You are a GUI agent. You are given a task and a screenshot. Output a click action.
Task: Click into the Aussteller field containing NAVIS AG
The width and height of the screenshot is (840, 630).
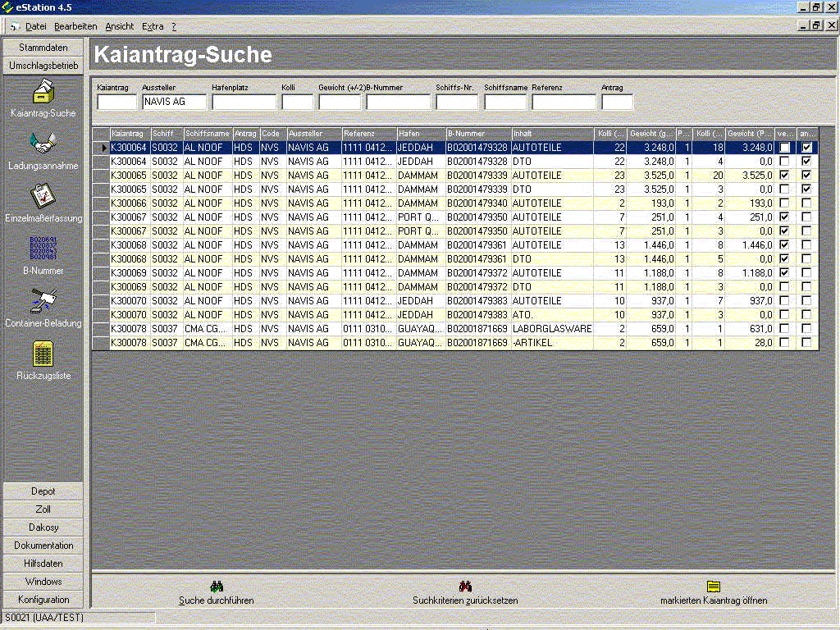pos(173,103)
